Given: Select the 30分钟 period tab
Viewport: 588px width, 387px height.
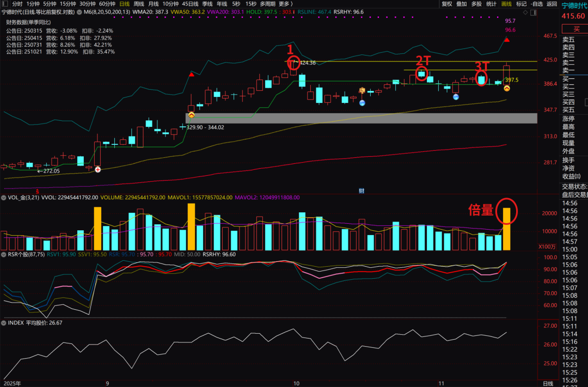Looking at the screenshot, I should tap(87, 4).
